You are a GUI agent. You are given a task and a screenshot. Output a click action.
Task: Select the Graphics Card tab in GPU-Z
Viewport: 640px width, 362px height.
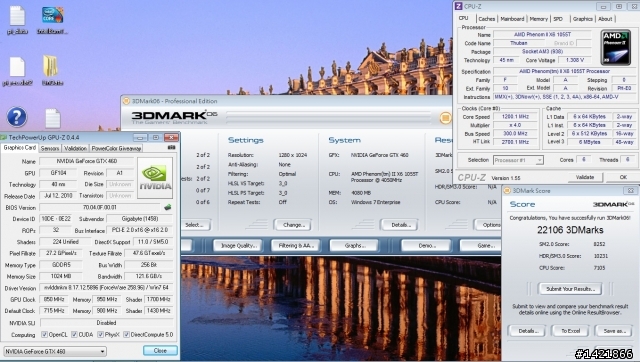(20, 148)
